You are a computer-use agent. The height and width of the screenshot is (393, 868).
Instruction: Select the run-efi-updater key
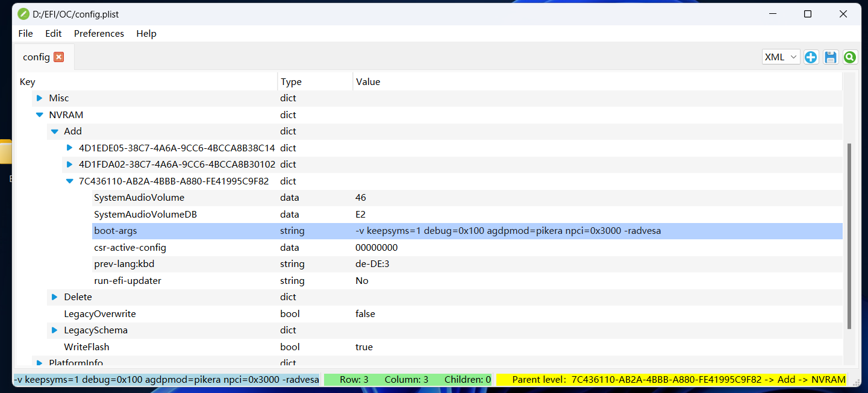click(x=128, y=281)
